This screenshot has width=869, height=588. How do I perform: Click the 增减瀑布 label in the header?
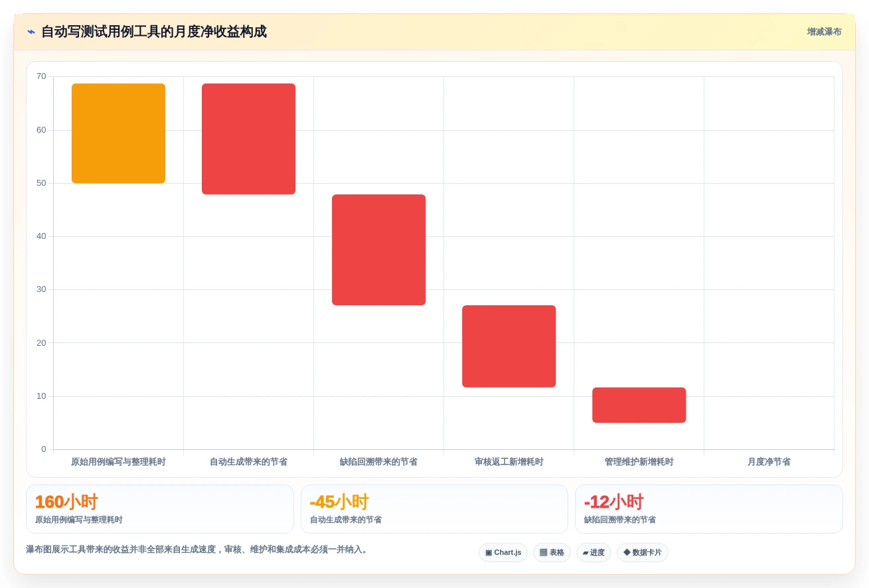tap(824, 32)
